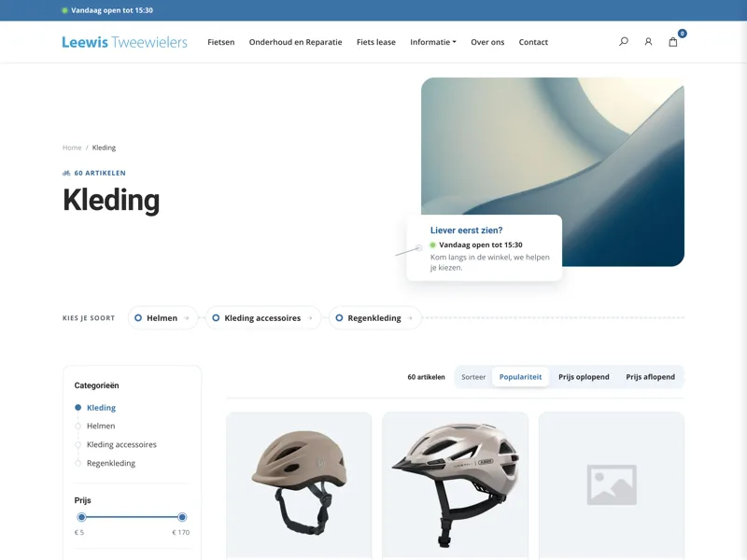Open the silver Abus helmet product

[455, 485]
